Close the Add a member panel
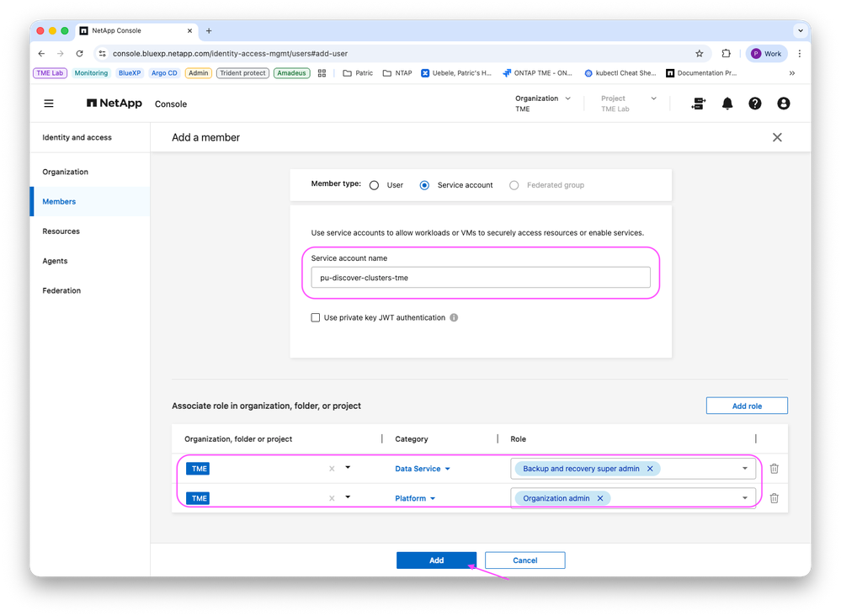 (777, 137)
